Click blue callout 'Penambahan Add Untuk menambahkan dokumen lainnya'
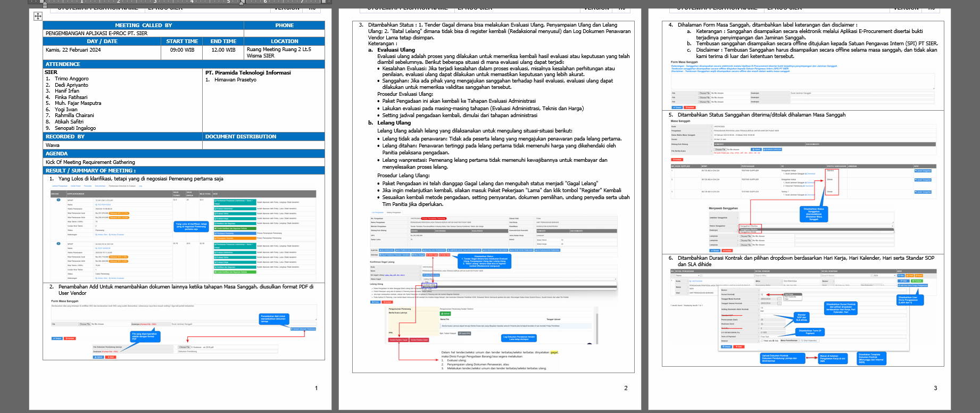 click(274, 319)
